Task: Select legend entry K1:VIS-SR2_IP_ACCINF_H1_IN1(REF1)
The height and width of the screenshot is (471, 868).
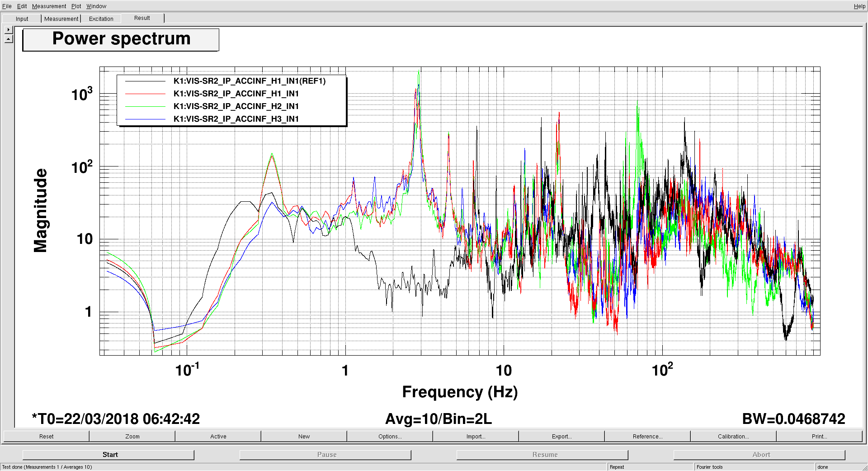Action: point(250,81)
